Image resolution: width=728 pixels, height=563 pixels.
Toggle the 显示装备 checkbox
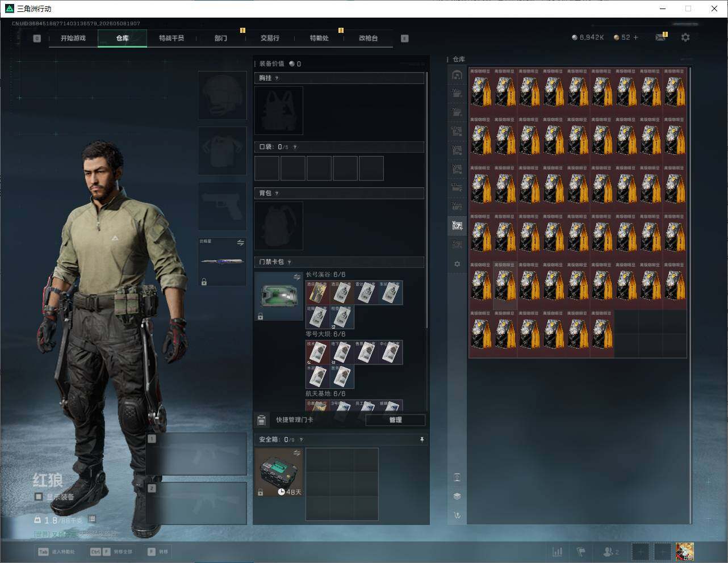[x=38, y=497]
